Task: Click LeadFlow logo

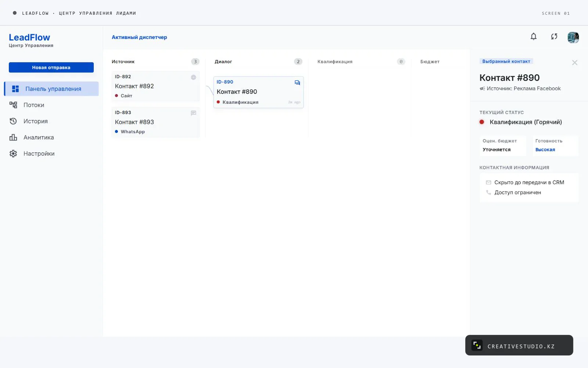Action: tap(29, 38)
